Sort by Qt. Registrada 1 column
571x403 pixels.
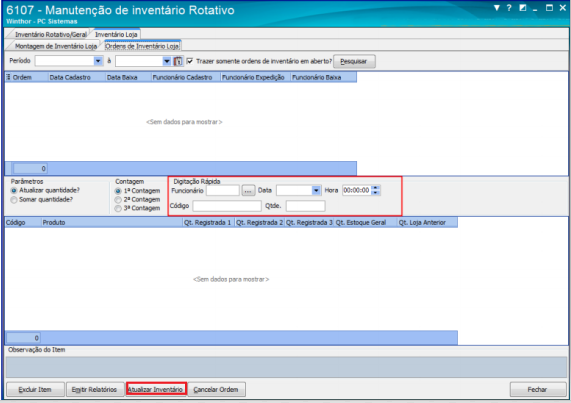[x=208, y=222]
